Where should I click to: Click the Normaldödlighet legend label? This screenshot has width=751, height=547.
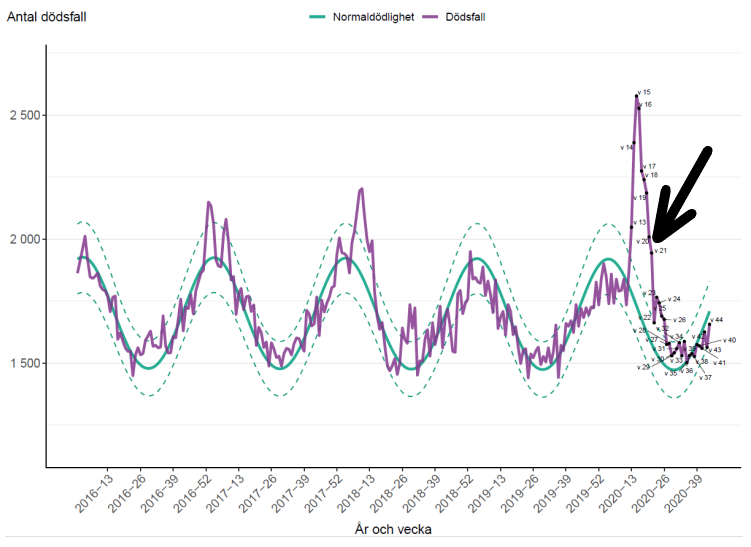(x=374, y=17)
